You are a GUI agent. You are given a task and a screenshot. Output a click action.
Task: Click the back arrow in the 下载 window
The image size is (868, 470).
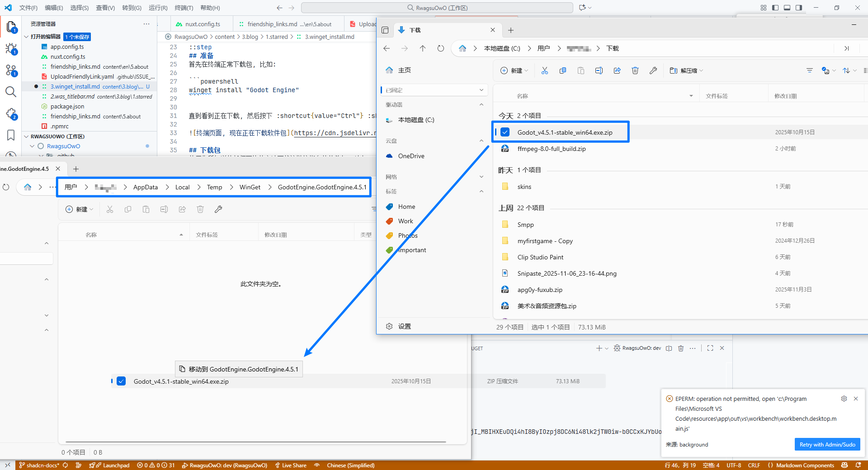(387, 48)
